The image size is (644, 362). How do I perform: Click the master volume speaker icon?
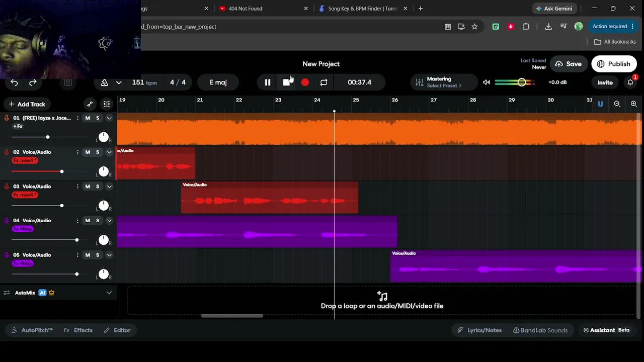point(487,82)
